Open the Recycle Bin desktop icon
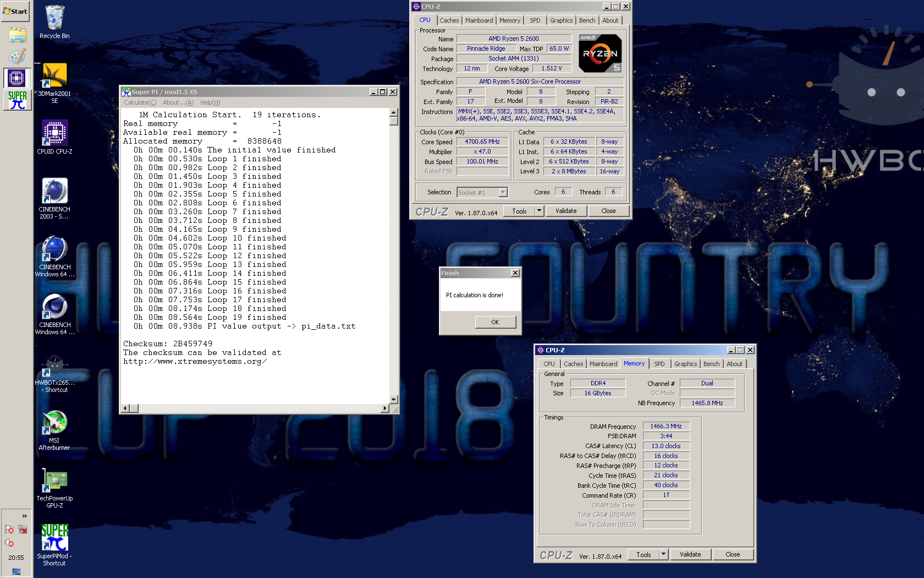 pos(54,22)
